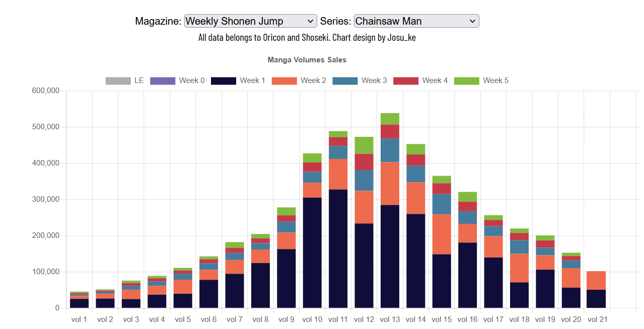Click the 'Manga Volumes Sales' chart title

point(307,60)
